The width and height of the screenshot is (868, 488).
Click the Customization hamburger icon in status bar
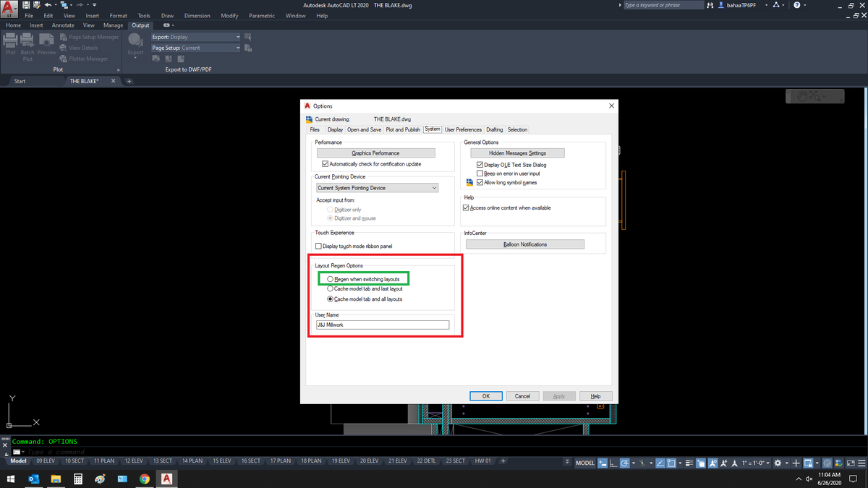[x=861, y=463]
